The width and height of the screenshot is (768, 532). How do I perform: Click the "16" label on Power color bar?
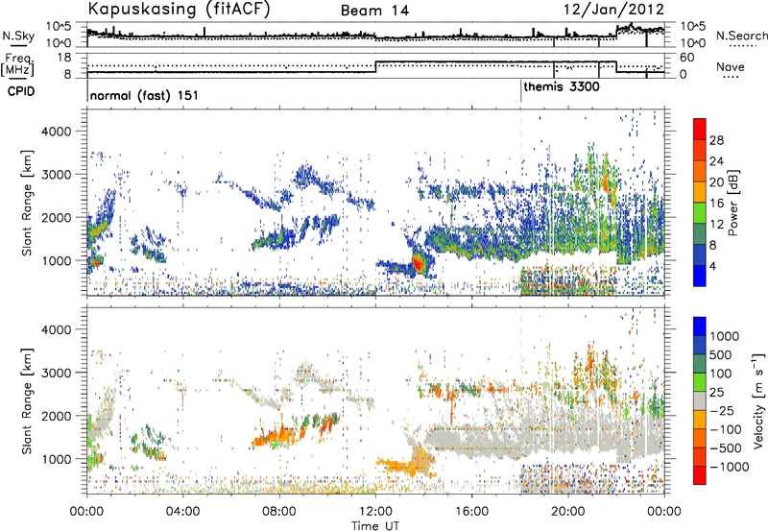(x=716, y=204)
